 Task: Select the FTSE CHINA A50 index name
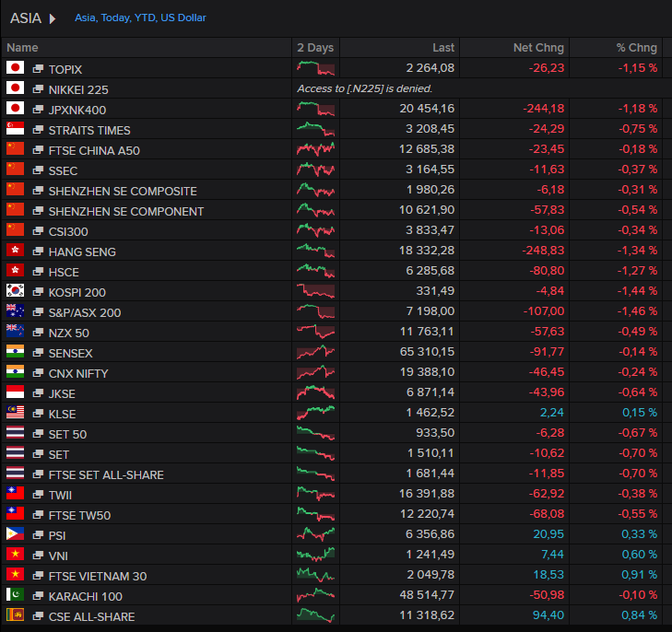(x=94, y=151)
